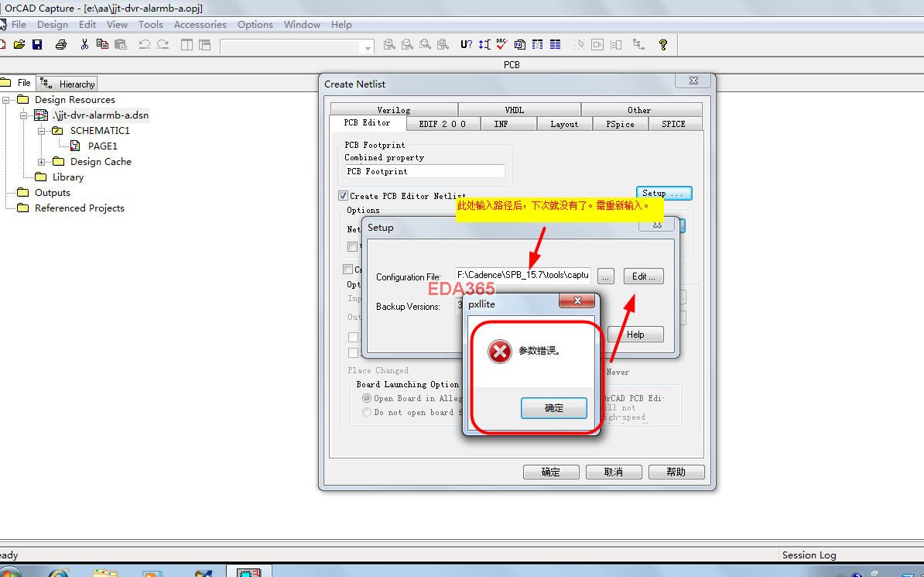Viewport: 924px width, 577px height.
Task: Open the Windows Explorer taskbar folder icon
Action: (x=105, y=573)
